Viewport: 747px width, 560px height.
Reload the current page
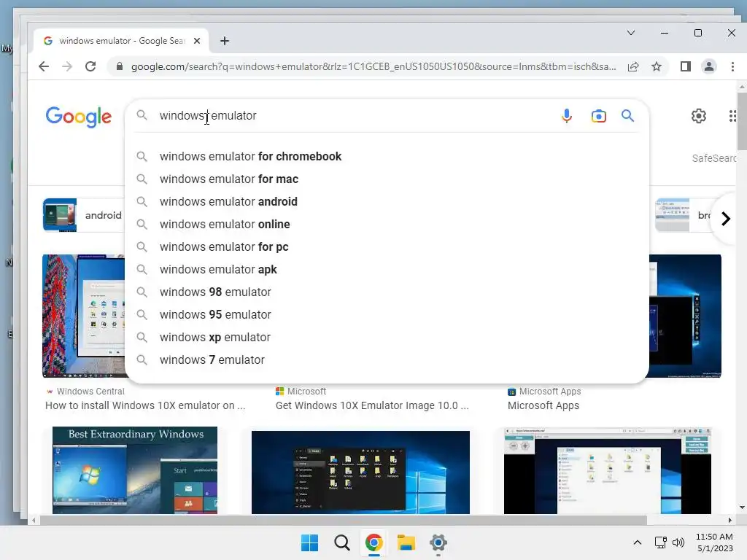tap(90, 66)
